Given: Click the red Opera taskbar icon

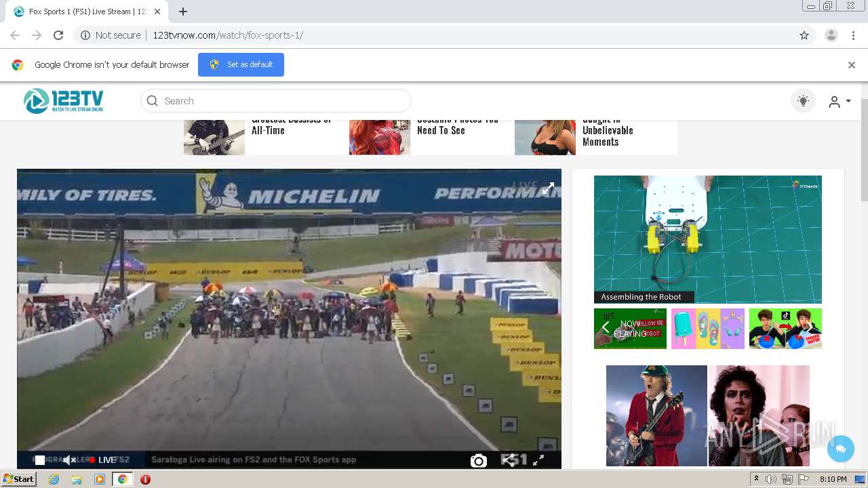Looking at the screenshot, I should (x=145, y=479).
